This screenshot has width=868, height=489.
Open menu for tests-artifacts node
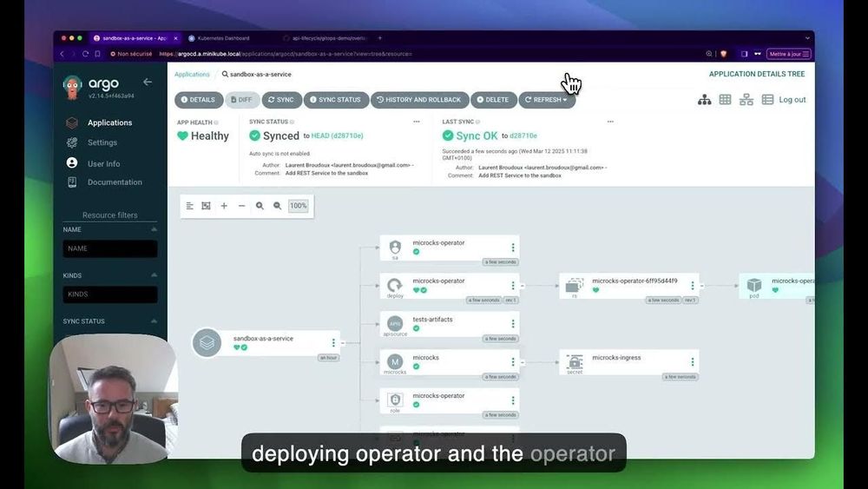(513, 324)
